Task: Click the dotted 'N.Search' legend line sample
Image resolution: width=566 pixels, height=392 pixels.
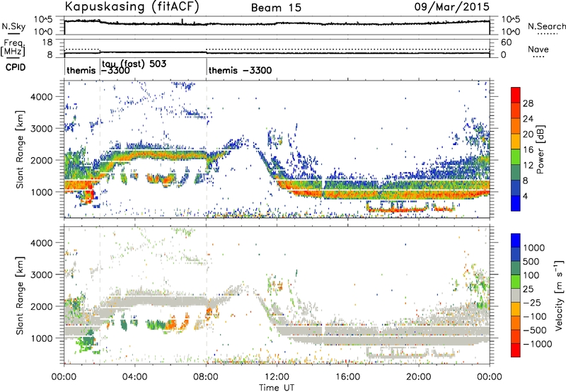Action: [x=548, y=34]
